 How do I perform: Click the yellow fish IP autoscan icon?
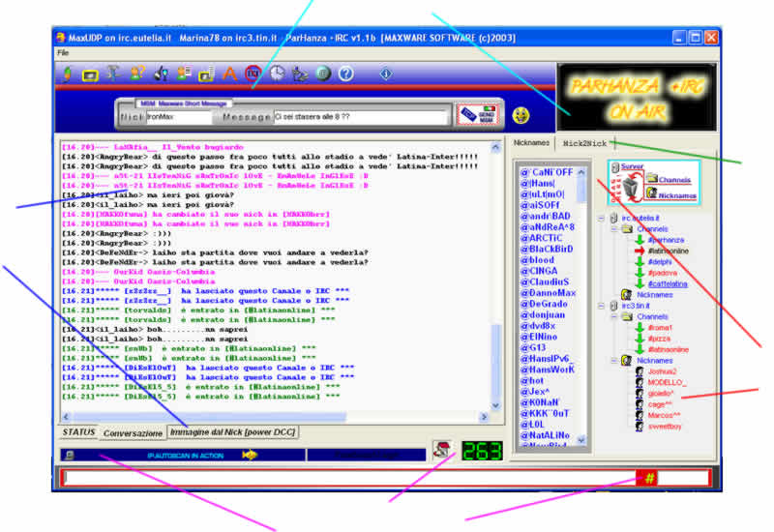[250, 455]
